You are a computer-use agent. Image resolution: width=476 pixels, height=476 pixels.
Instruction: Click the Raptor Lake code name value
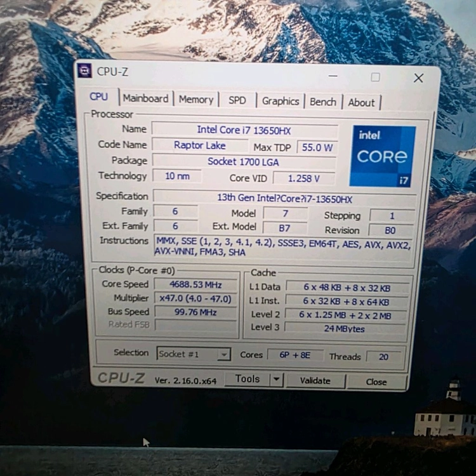pyautogui.click(x=200, y=145)
